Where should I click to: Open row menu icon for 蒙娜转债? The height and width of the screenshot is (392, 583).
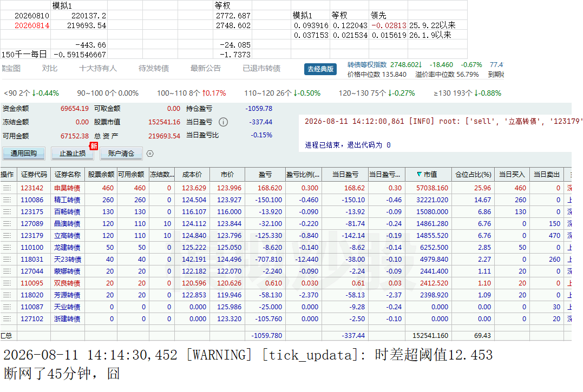7,271
